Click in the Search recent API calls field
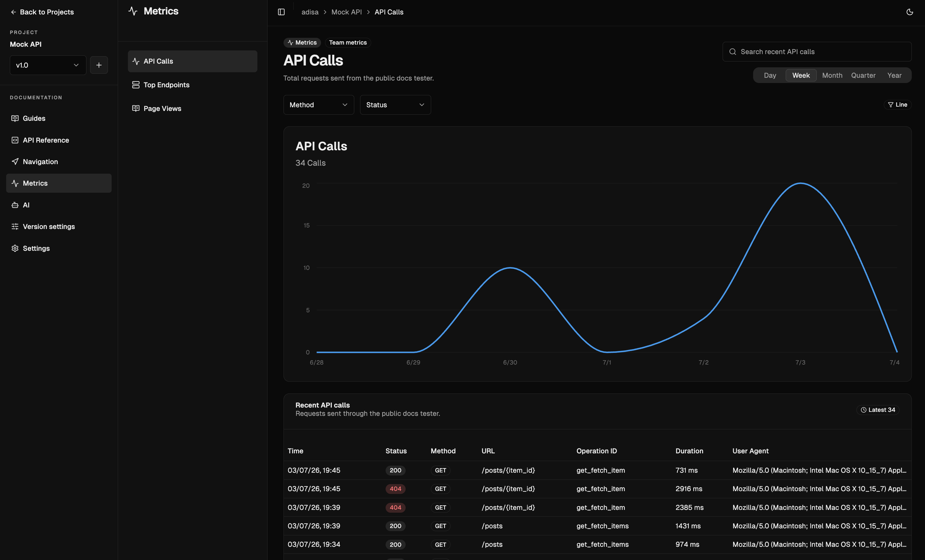 (x=817, y=52)
